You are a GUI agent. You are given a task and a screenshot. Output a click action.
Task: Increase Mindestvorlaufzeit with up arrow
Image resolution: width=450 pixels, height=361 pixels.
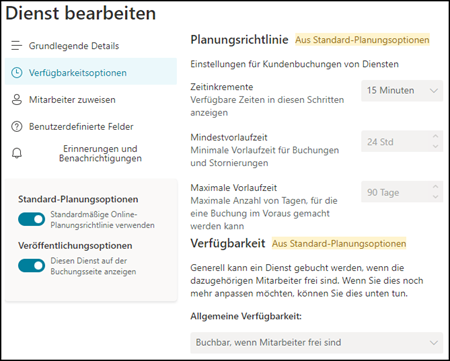click(435, 136)
